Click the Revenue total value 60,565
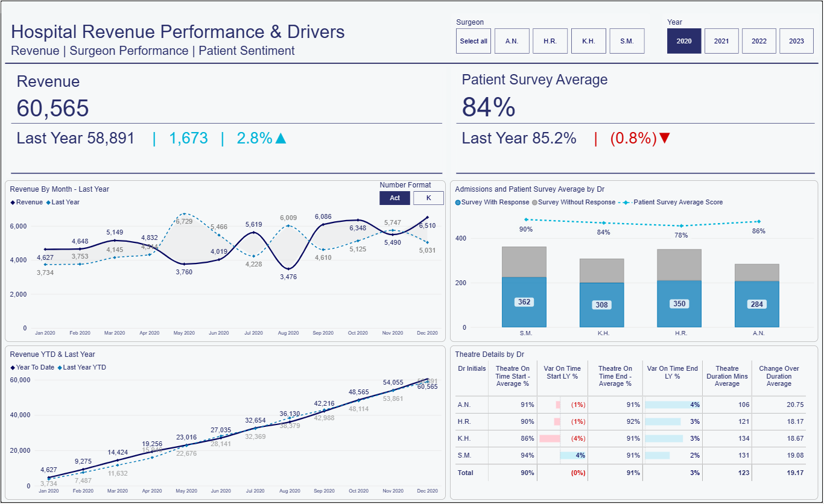Image resolution: width=824 pixels, height=504 pixels. pyautogui.click(x=52, y=109)
